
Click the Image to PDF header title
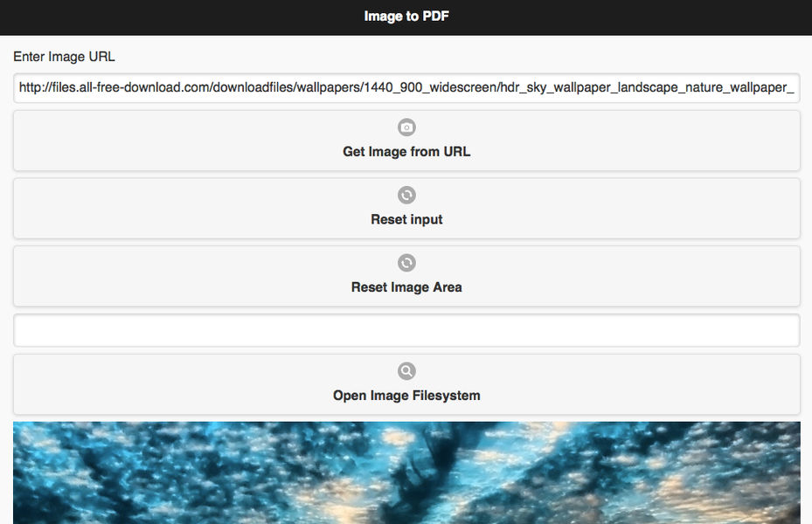click(x=406, y=17)
